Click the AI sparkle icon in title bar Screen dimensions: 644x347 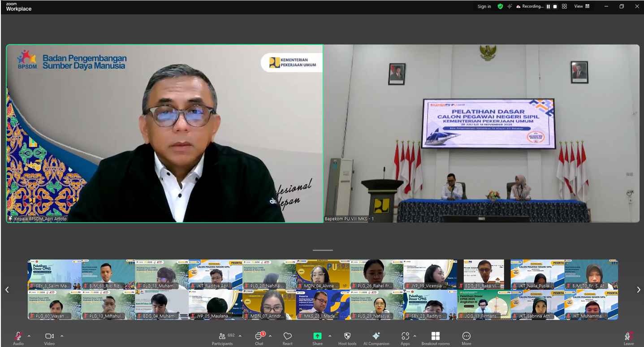point(510,6)
